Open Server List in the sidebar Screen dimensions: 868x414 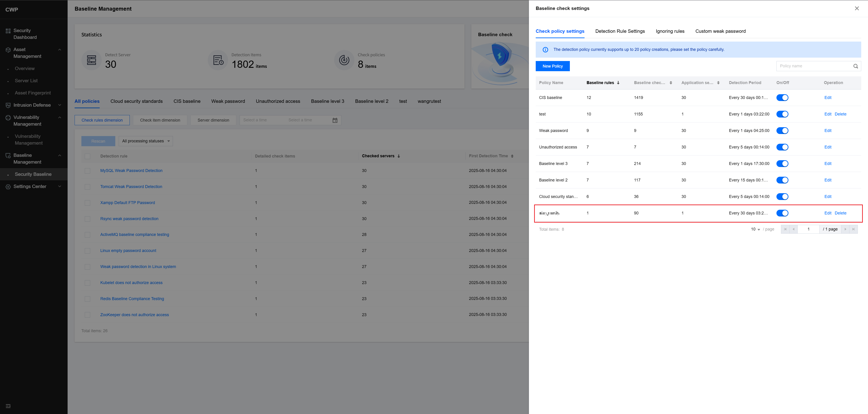coord(26,81)
